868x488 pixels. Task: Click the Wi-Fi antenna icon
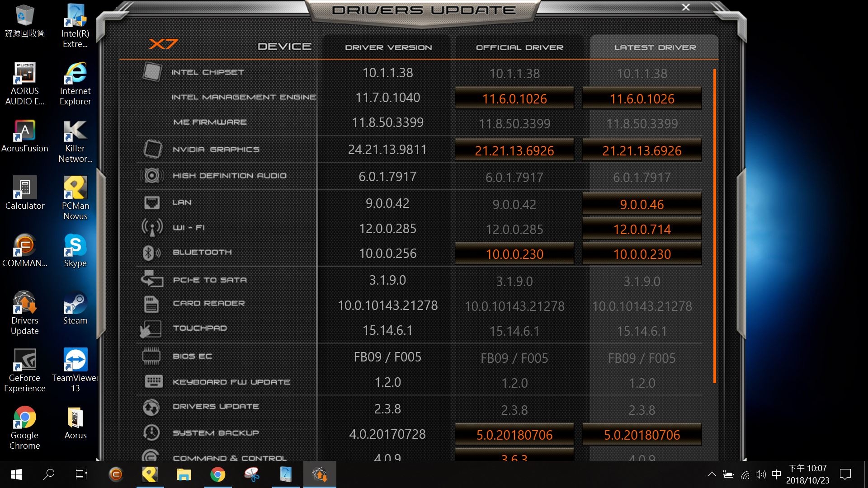click(152, 227)
